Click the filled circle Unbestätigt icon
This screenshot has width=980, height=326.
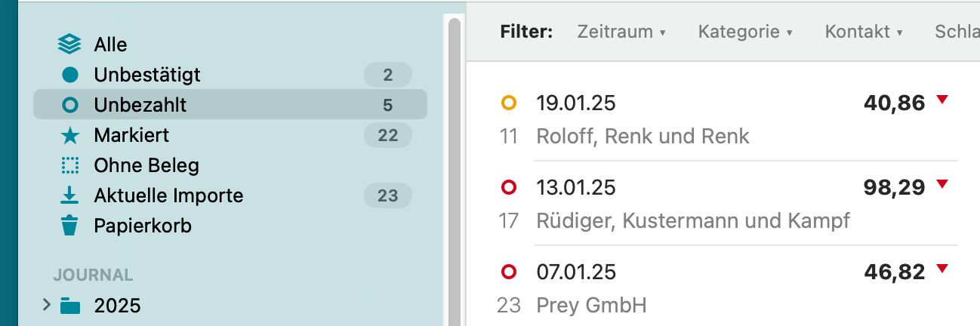click(69, 75)
